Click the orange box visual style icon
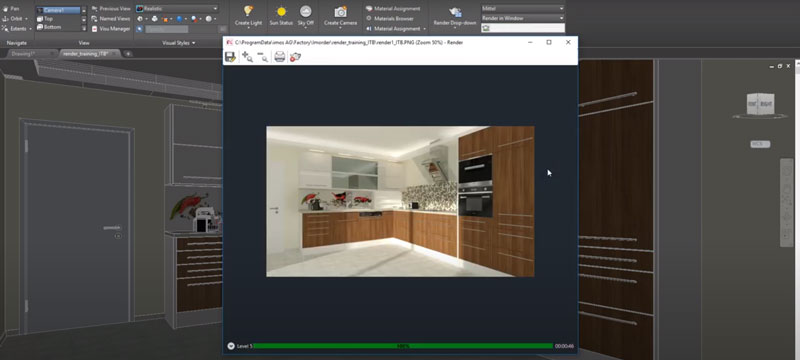 pos(166,19)
